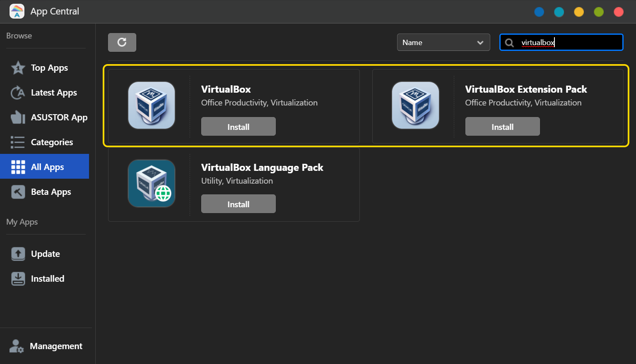Click the App Central logo icon
636x364 pixels.
coord(17,11)
